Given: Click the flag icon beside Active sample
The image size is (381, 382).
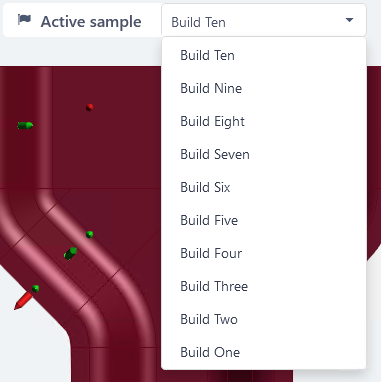Looking at the screenshot, I should (24, 20).
